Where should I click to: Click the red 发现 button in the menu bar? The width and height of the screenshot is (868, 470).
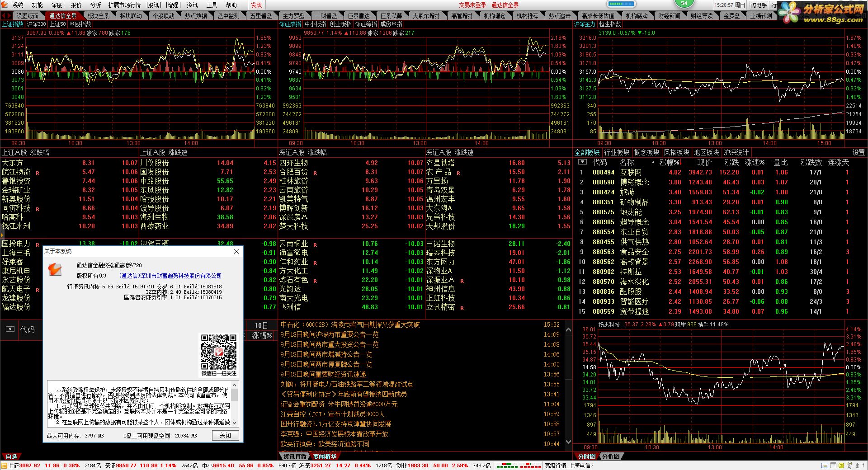click(x=256, y=5)
